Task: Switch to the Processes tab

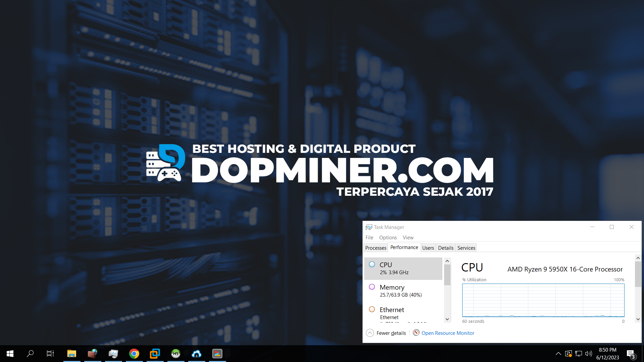Action: click(x=376, y=248)
